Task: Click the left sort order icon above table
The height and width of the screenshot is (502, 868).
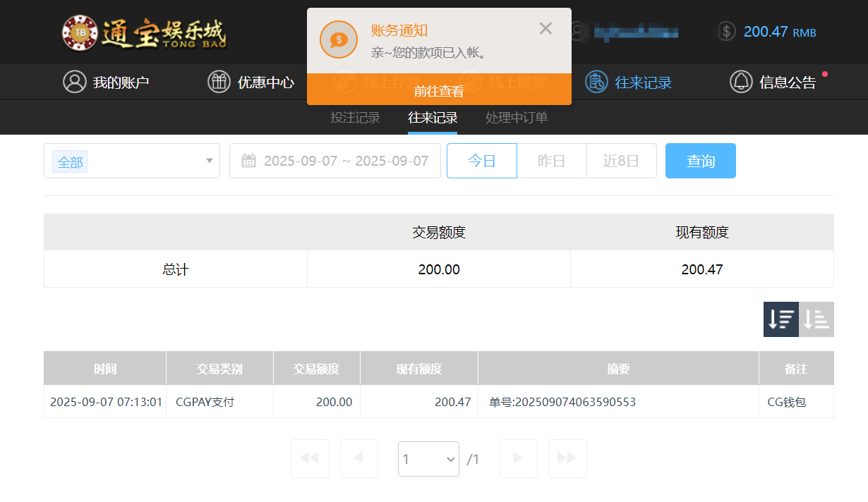Action: point(780,319)
